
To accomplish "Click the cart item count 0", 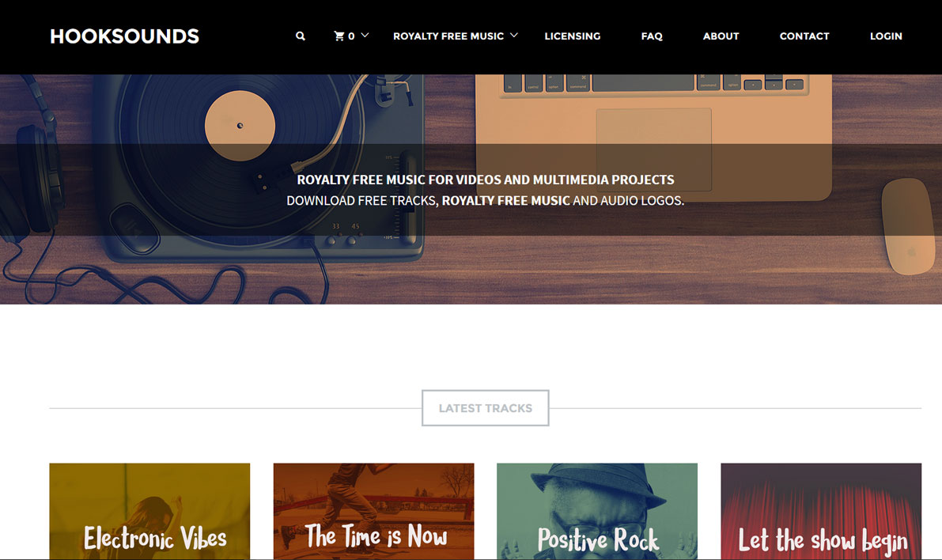I will click(x=351, y=36).
